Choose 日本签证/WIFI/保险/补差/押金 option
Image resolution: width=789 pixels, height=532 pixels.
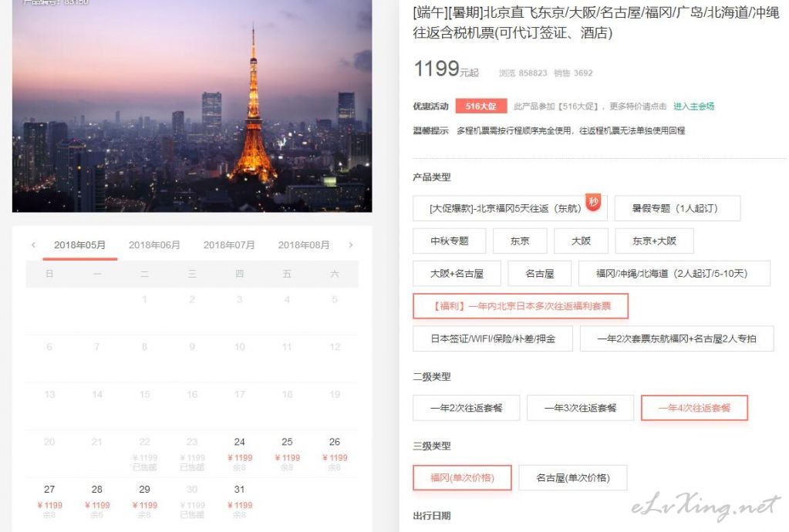tap(493, 339)
